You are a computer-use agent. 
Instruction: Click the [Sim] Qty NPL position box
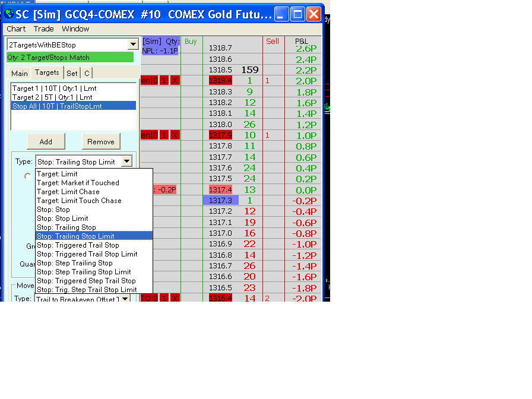(160, 46)
